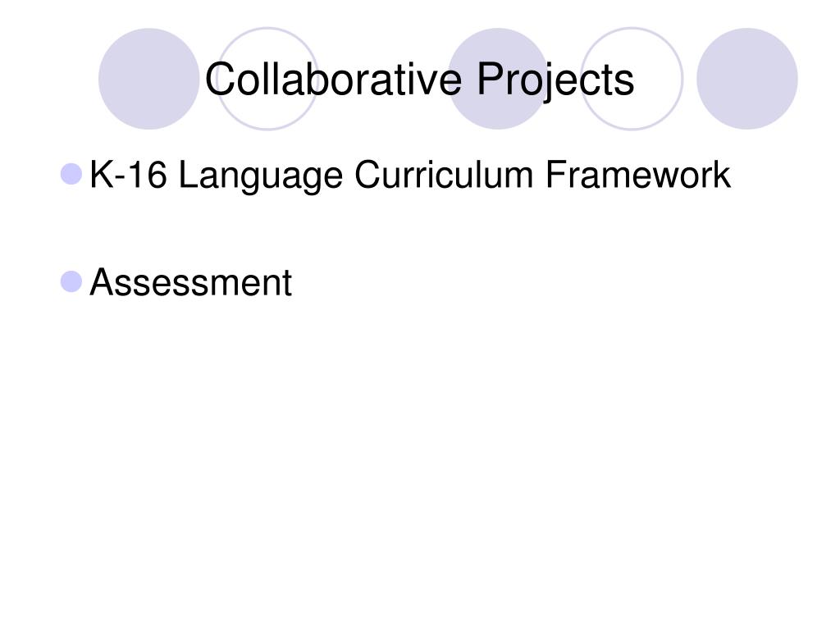Screen dimensions: 840x630
Task: Select the outlined circle right of the title
Action: coord(632,79)
